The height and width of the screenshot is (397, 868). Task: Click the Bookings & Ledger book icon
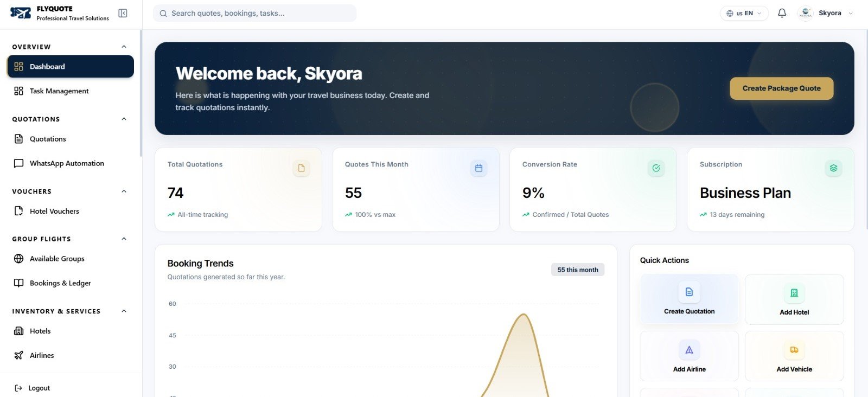[x=18, y=283]
